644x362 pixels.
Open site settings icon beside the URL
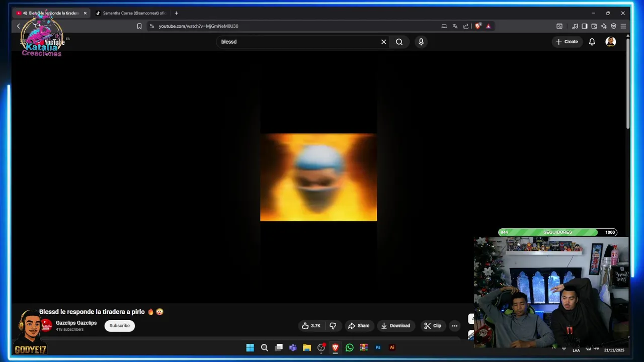click(152, 26)
